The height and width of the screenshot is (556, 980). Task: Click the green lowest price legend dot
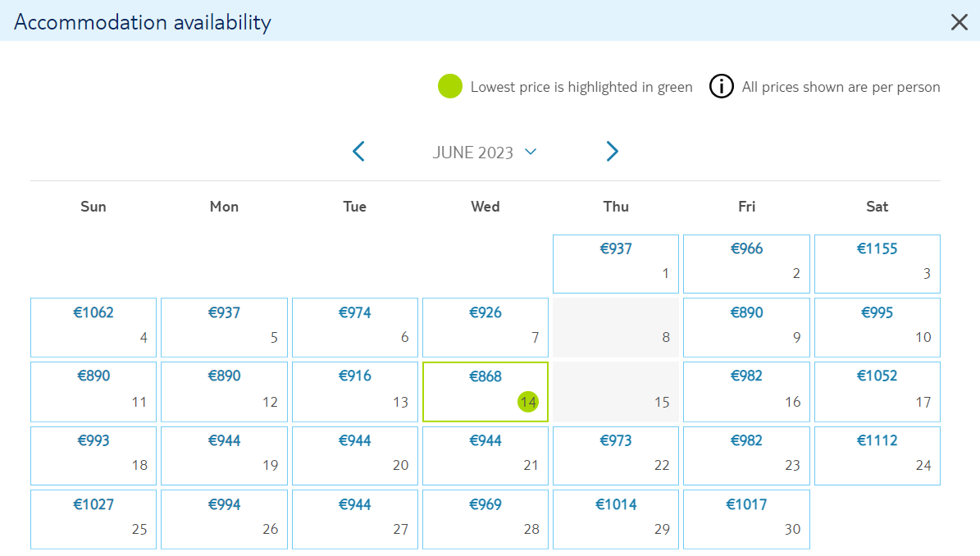[450, 86]
